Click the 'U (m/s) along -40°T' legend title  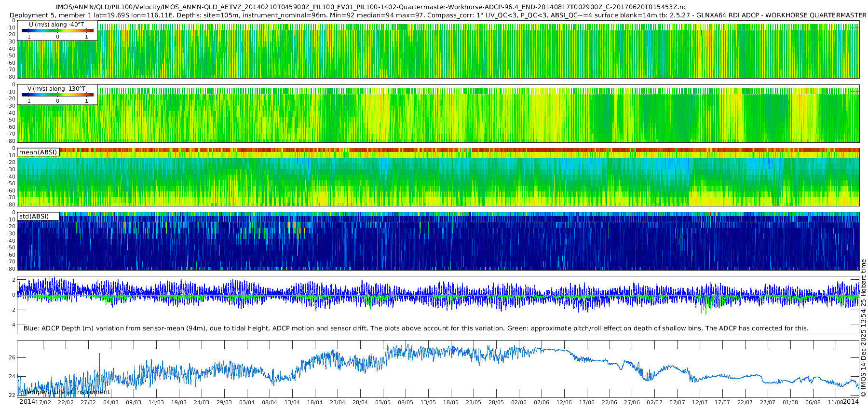click(x=56, y=25)
